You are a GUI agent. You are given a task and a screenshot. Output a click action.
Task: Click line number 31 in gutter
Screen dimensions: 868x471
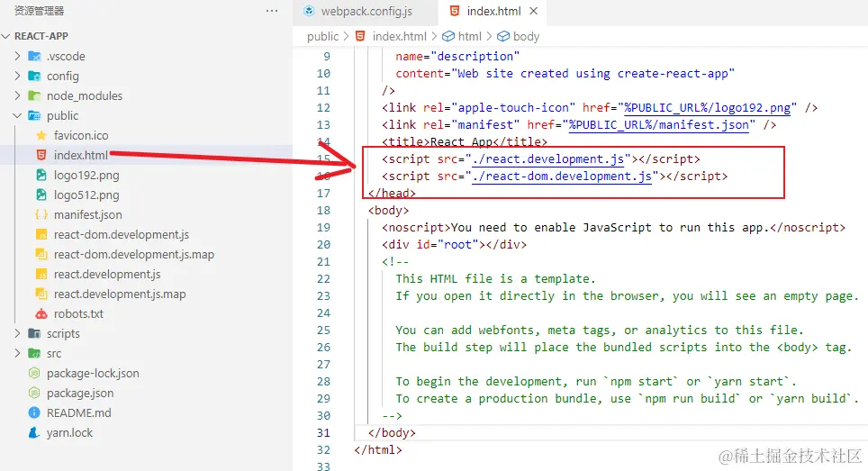(x=324, y=433)
